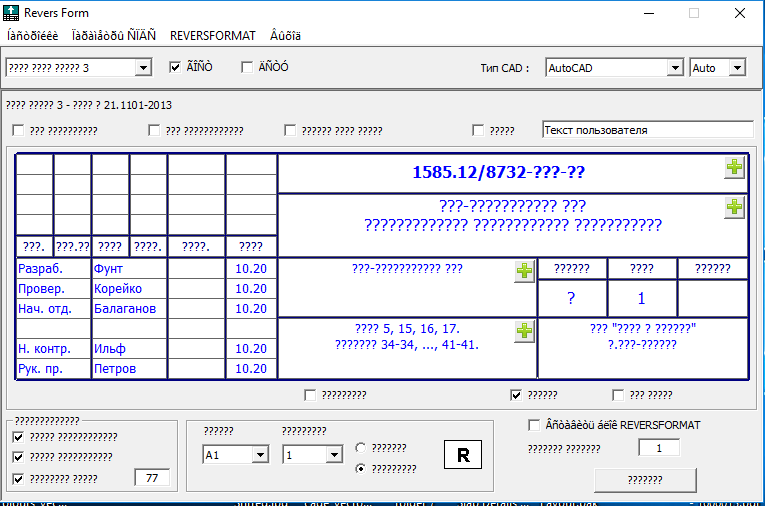Image resolution: width=765 pixels, height=506 pixels.
Task: Click the user text field 'Текст пользователя'
Action: [647, 130]
